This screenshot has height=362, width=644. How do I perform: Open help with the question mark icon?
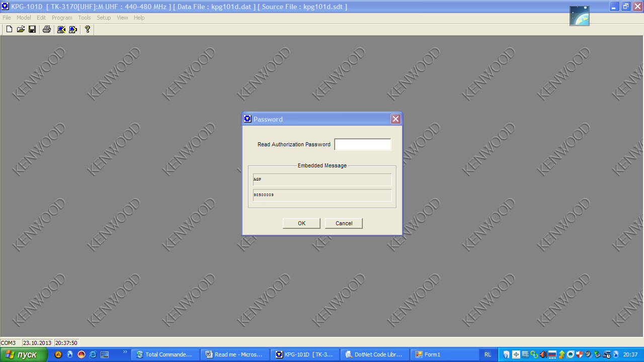coord(88,30)
